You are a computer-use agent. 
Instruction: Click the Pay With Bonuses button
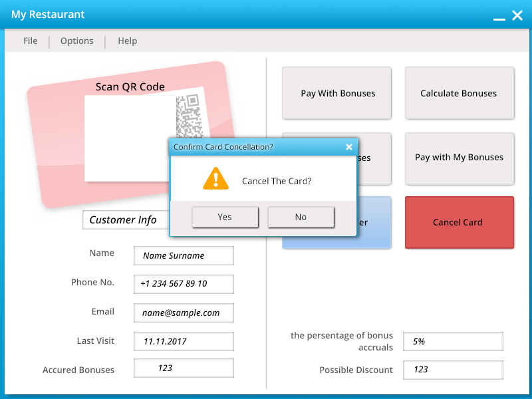pos(336,93)
